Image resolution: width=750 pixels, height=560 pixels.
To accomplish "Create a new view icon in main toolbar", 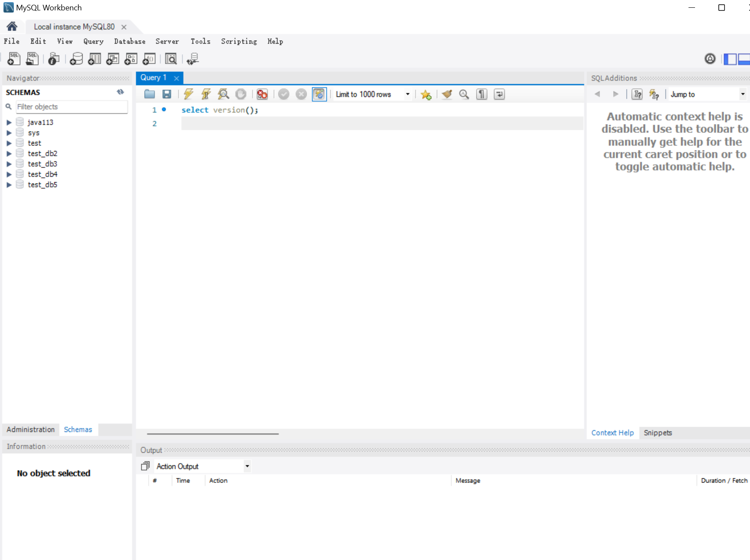I will [113, 58].
